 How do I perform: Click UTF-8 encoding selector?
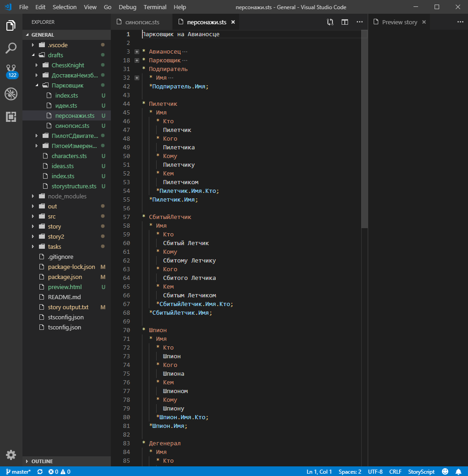(x=375, y=471)
